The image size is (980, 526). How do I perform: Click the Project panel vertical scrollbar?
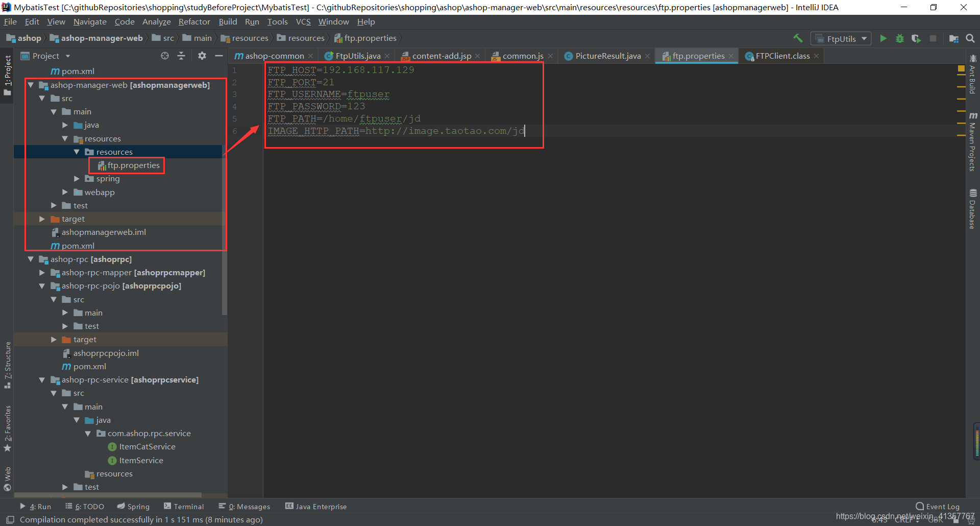[224, 230]
